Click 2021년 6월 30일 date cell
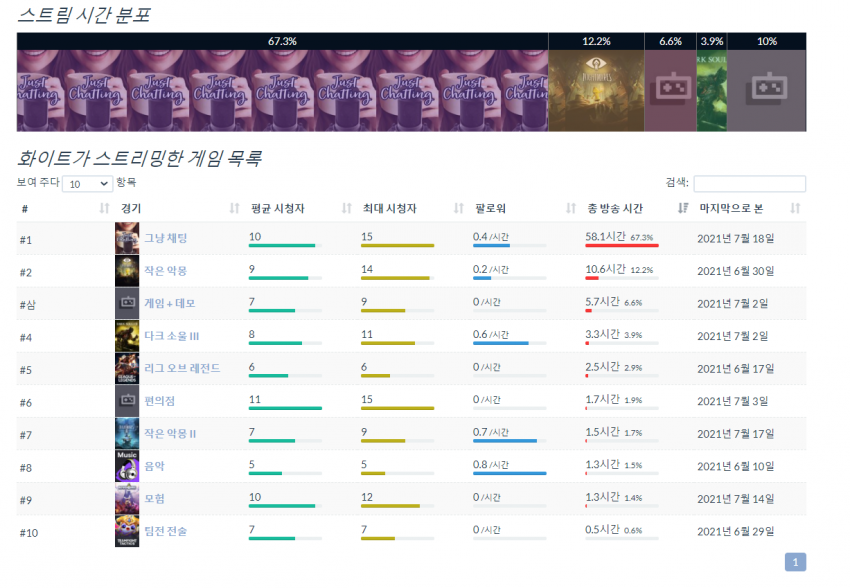 tap(736, 271)
